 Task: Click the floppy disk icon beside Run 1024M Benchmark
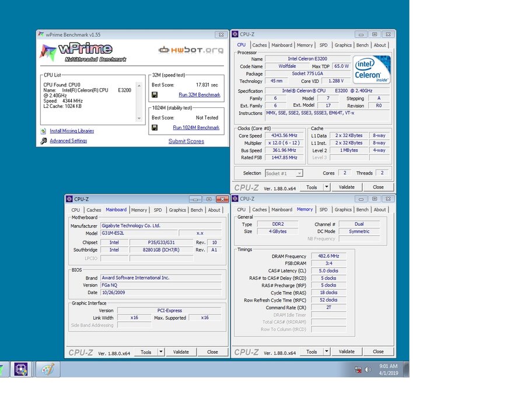pyautogui.click(x=155, y=128)
